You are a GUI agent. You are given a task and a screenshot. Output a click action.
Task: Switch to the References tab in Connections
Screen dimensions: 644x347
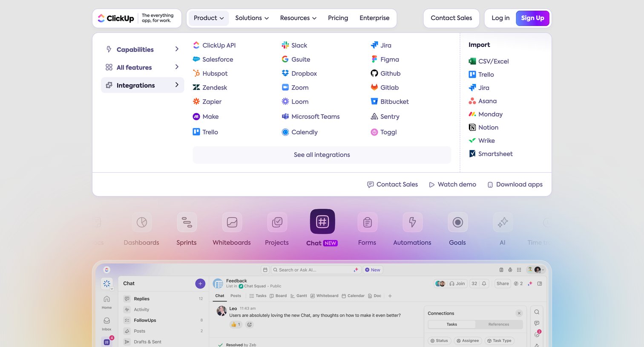point(499,324)
